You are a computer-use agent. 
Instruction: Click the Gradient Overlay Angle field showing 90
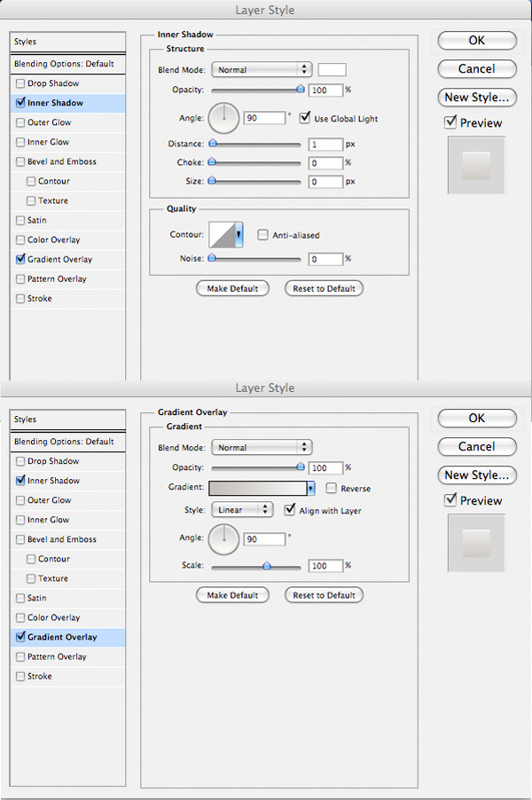pos(264,539)
